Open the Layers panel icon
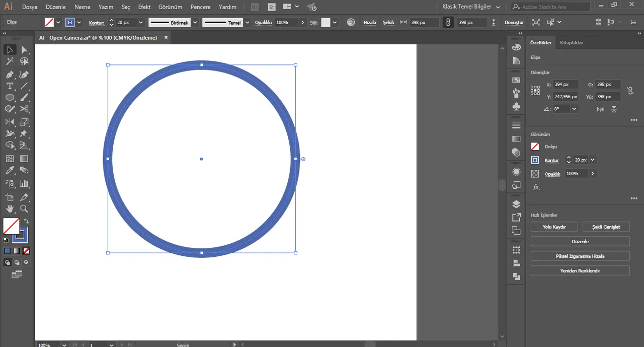644x347 pixels. click(x=516, y=204)
